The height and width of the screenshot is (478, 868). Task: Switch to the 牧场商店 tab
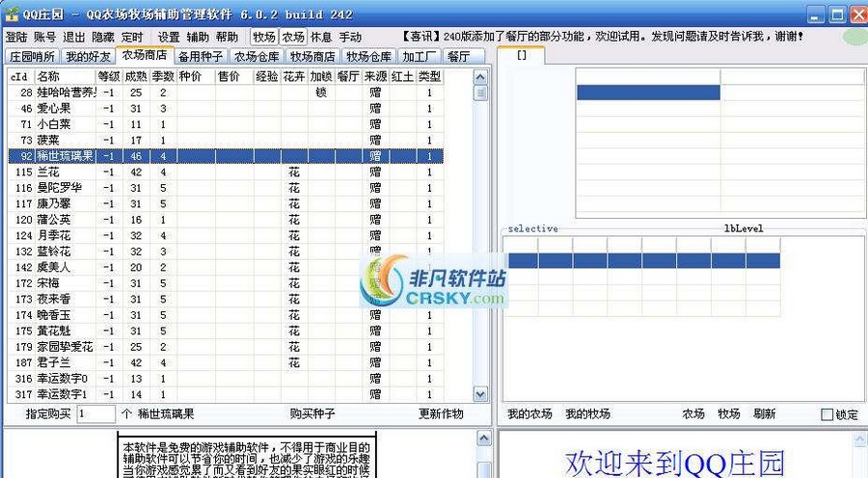click(312, 57)
